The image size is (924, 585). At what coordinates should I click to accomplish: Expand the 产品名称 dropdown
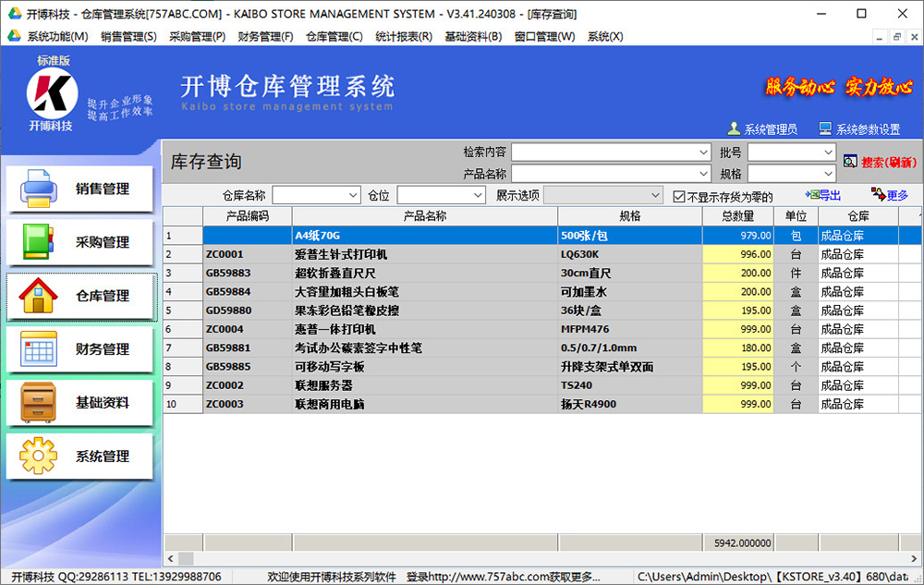tap(703, 174)
